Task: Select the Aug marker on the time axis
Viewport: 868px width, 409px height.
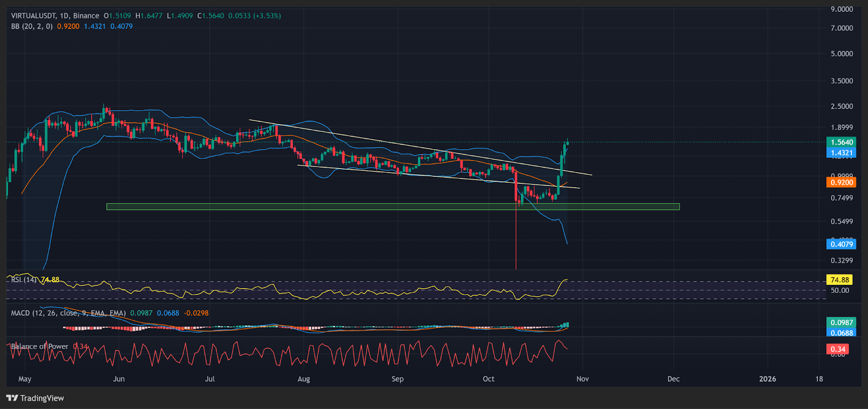Action: point(304,379)
